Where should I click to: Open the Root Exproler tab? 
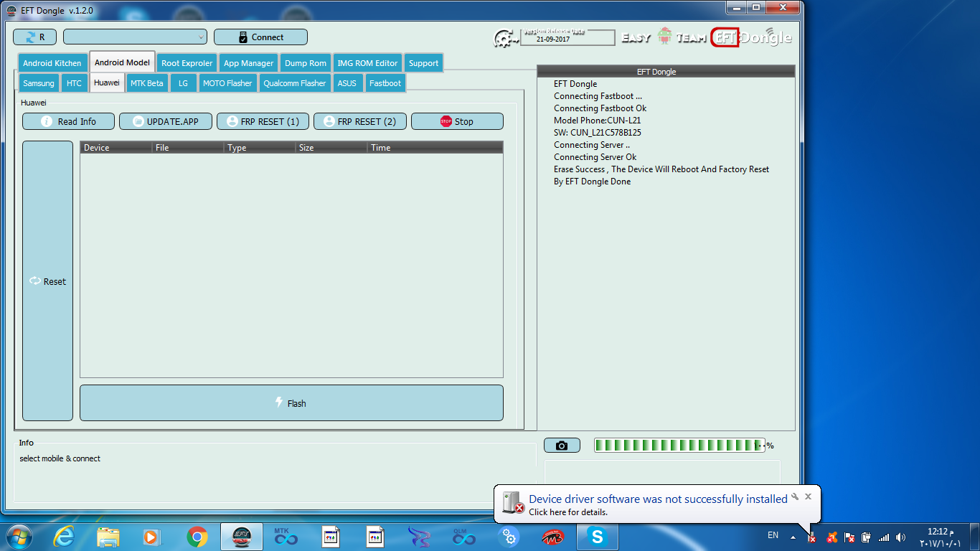tap(187, 63)
